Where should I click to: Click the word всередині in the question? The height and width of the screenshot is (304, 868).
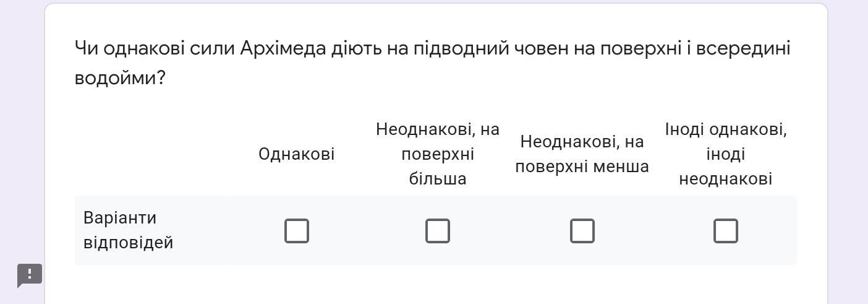point(744,48)
